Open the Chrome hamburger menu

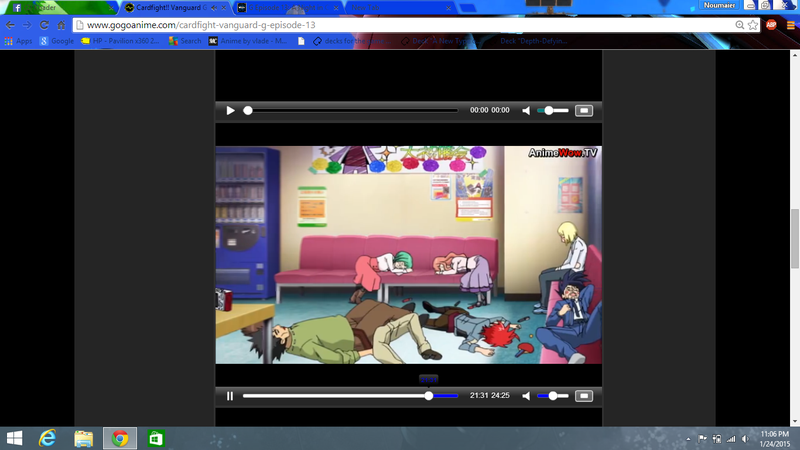790,25
